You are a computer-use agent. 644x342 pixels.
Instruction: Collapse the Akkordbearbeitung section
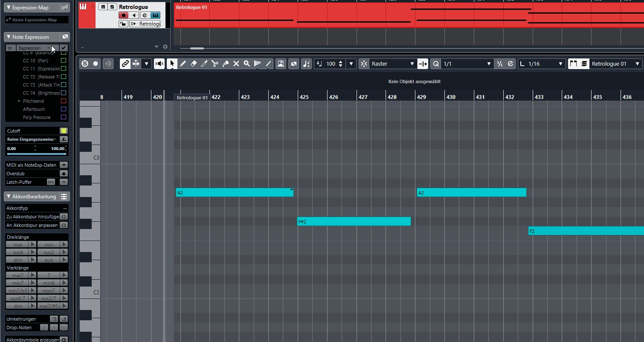pyautogui.click(x=9, y=197)
